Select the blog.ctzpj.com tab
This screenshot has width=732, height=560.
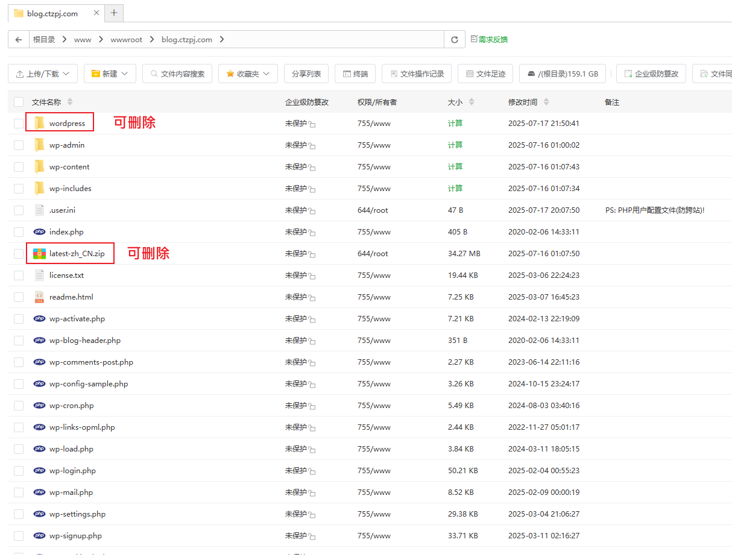(x=52, y=13)
